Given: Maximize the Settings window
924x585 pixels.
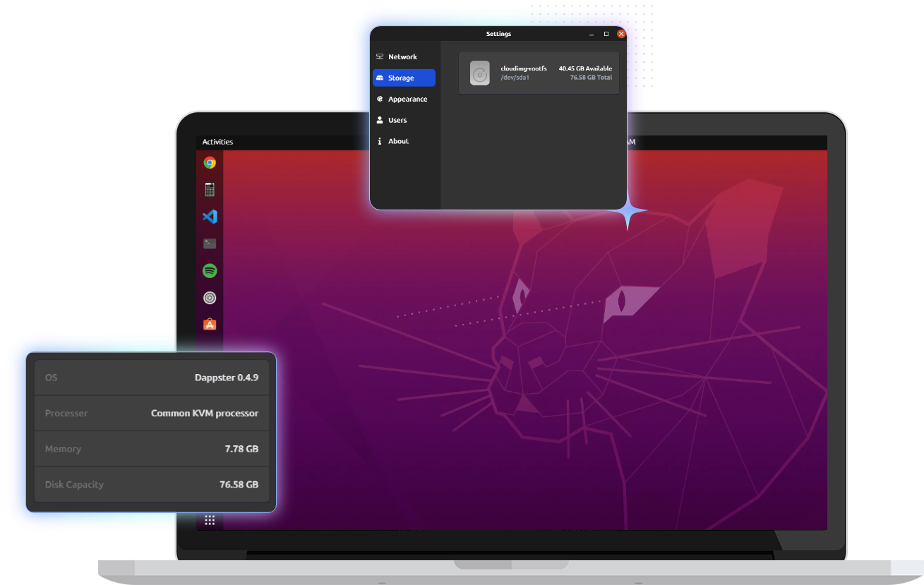Looking at the screenshot, I should (x=606, y=34).
